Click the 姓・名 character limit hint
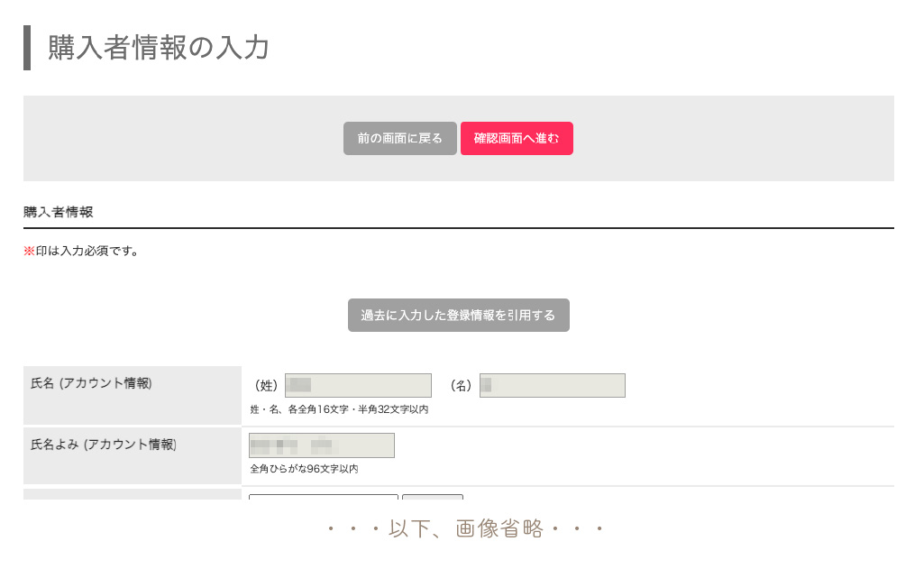The image size is (924, 569). 339,409
